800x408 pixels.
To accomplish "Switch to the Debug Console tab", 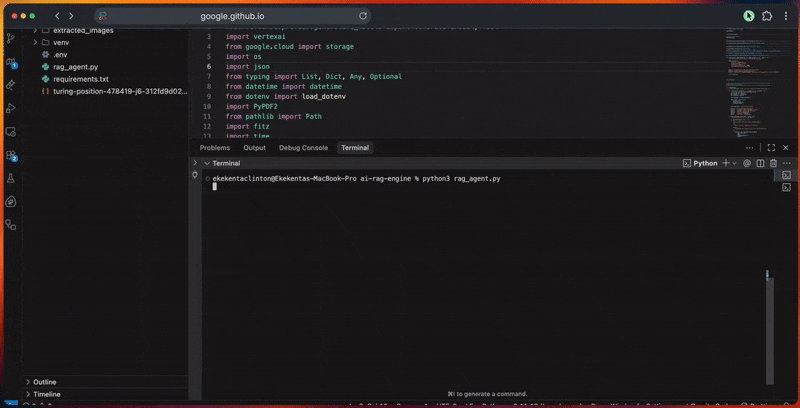I will pos(303,147).
